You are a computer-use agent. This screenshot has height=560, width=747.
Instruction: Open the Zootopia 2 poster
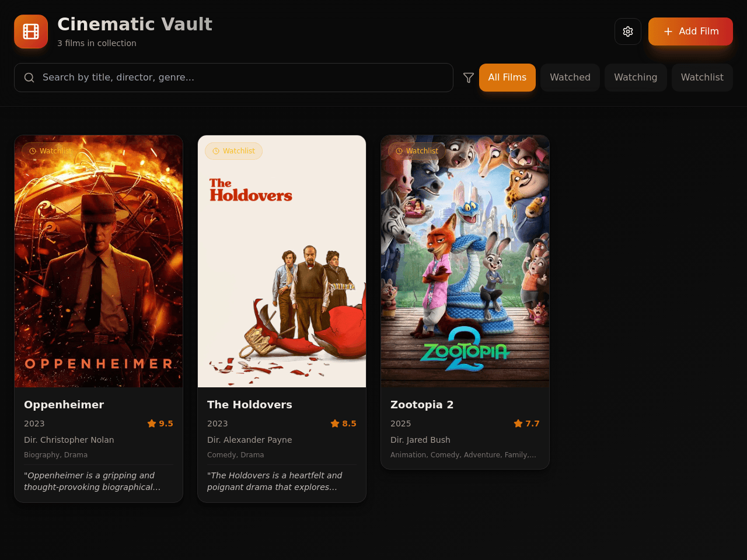[465, 261]
